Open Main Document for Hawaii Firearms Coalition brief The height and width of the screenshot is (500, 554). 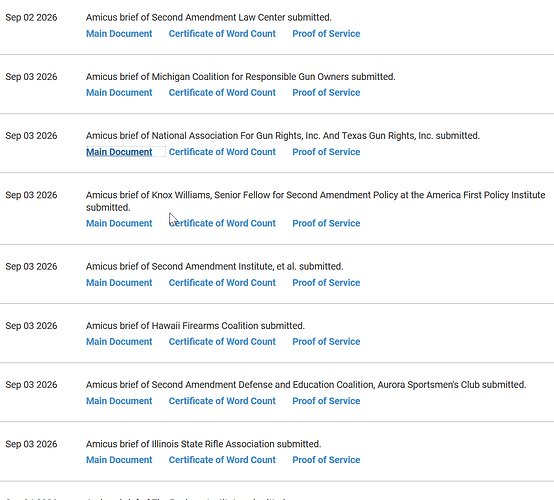119,342
